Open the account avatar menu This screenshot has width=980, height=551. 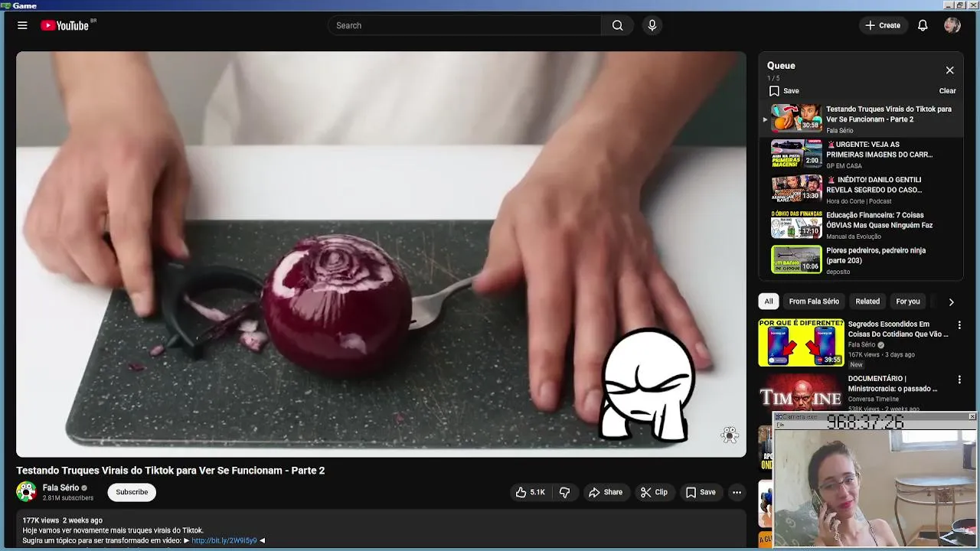pyautogui.click(x=952, y=25)
